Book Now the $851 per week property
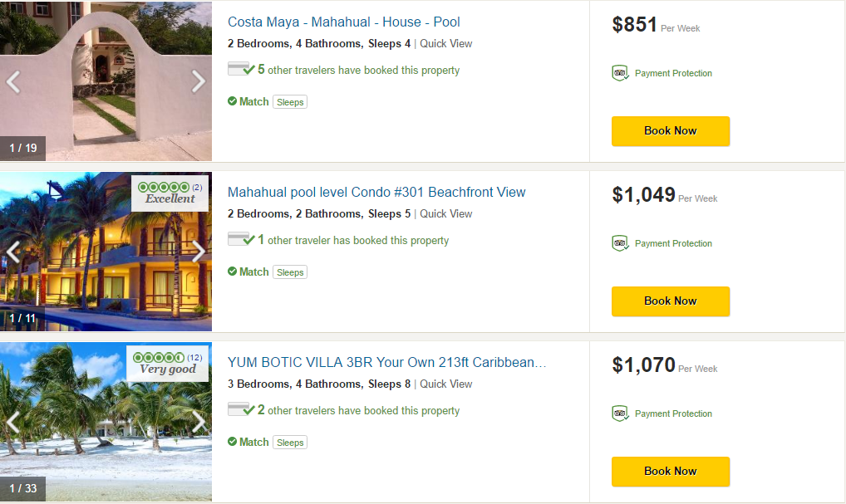The width and height of the screenshot is (846, 504). pos(670,131)
